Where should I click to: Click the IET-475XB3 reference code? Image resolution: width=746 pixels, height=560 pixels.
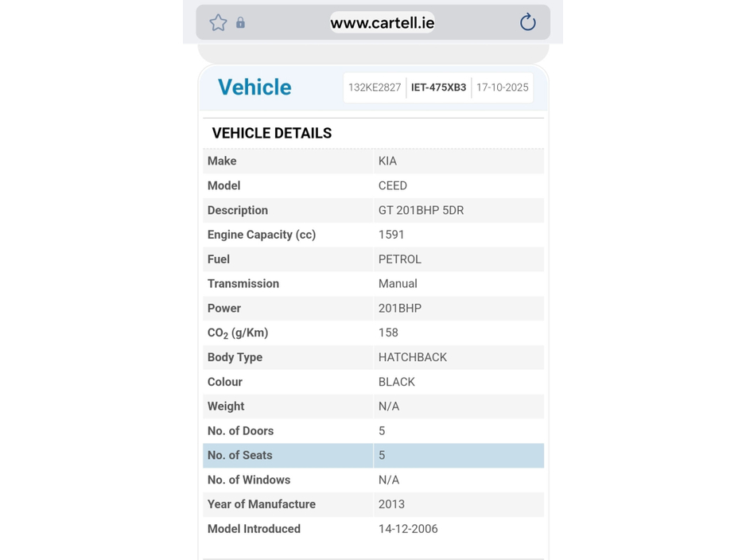point(438,87)
